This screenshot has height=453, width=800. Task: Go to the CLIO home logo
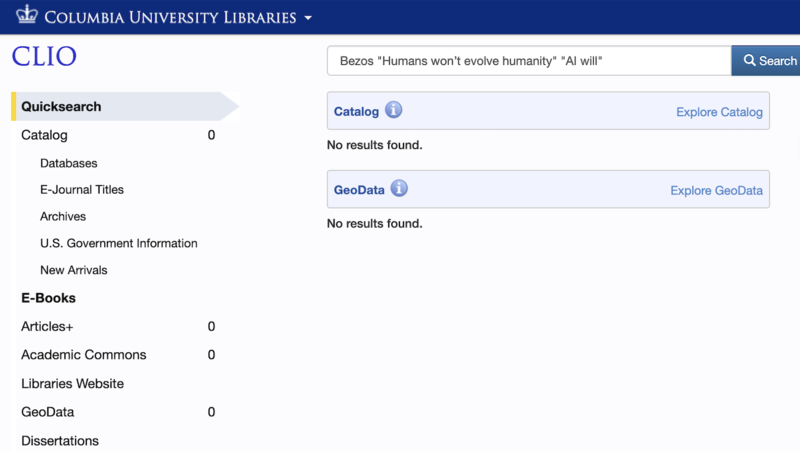pos(44,56)
